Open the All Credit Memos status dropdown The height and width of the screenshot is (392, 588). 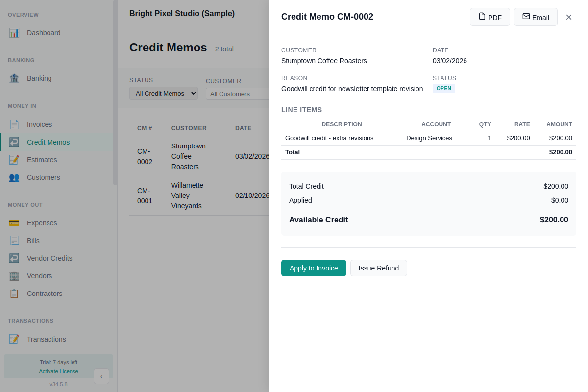(x=163, y=93)
